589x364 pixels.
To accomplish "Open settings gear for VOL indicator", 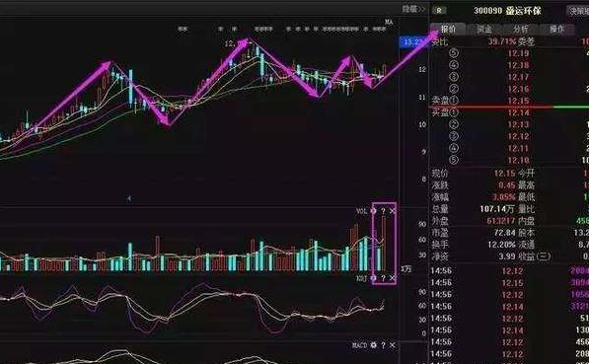I will coord(373,211).
